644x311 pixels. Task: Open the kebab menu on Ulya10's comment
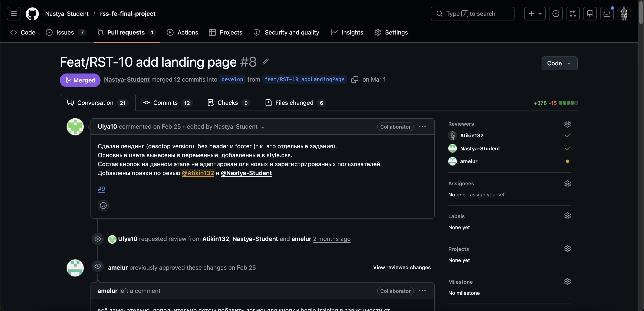[422, 127]
